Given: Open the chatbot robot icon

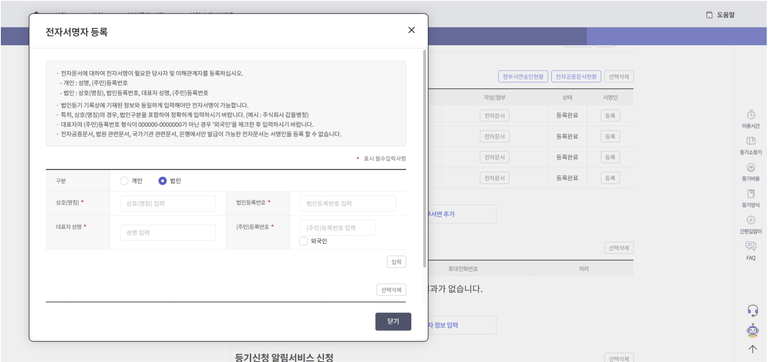Looking at the screenshot, I should [x=753, y=331].
